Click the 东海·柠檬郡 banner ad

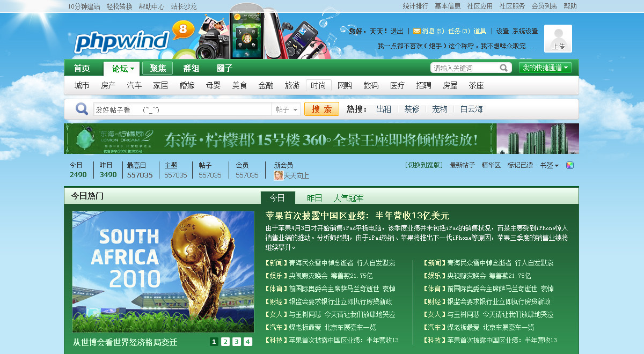[x=321, y=138]
